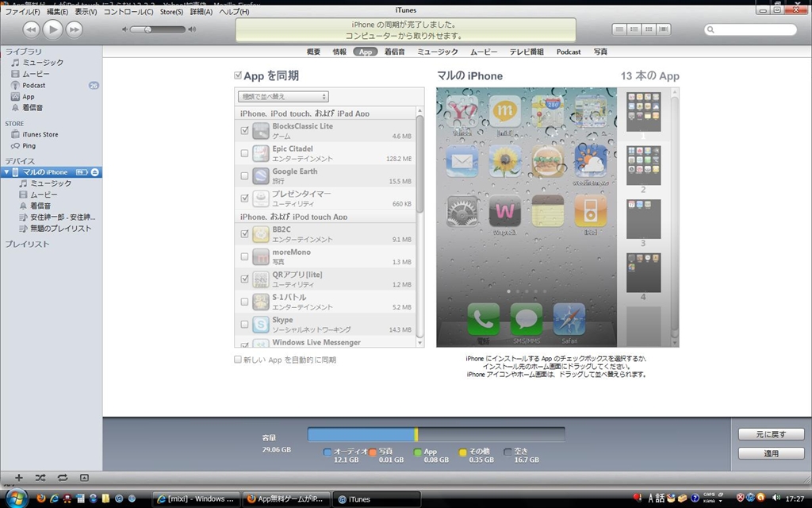The width and height of the screenshot is (812, 508).
Task: Click the repeat icon at bottom left
Action: (x=62, y=478)
